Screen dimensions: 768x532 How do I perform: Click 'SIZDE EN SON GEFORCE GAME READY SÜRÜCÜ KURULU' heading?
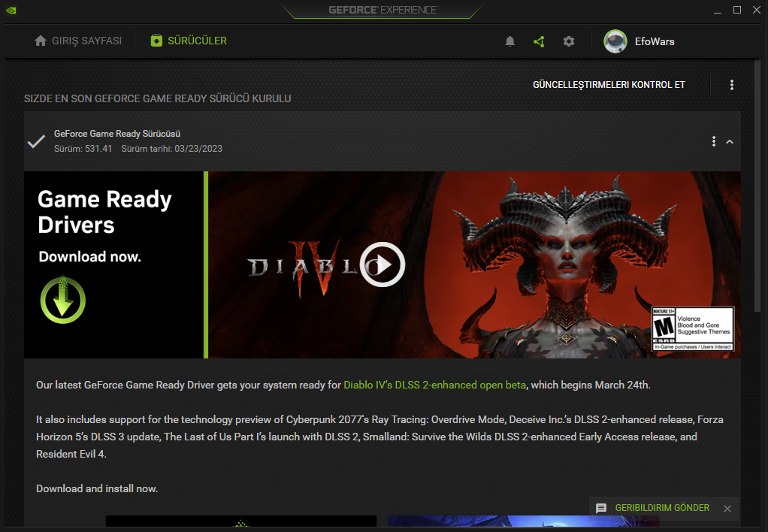pos(158,98)
